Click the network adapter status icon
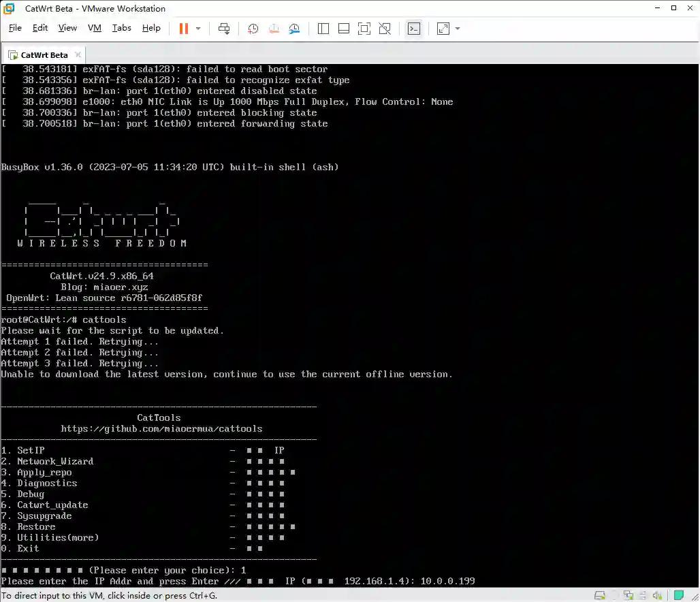700x602 pixels. tap(629, 595)
